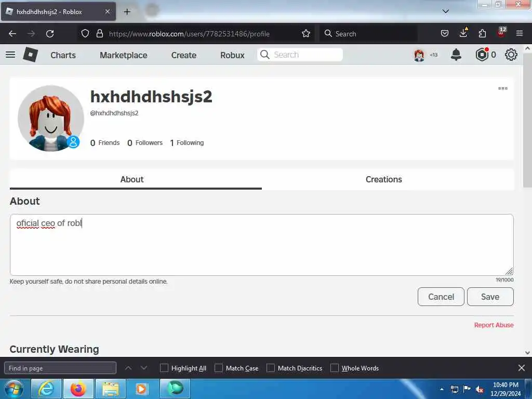Go back with the browser back arrow

[12, 34]
